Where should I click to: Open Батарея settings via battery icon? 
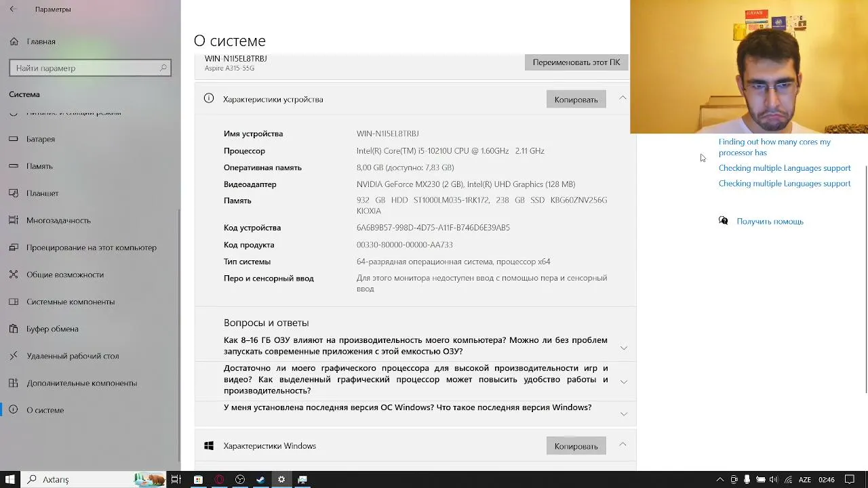pos(14,139)
